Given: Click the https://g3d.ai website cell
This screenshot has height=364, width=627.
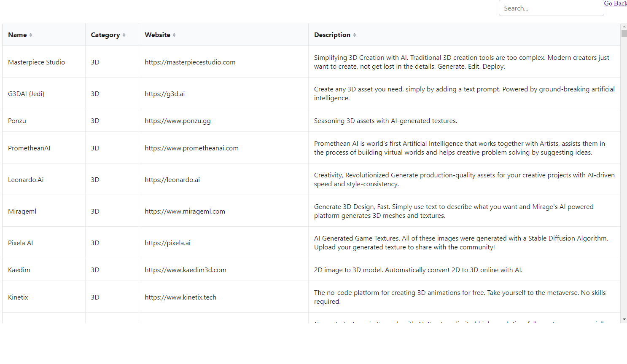Looking at the screenshot, I should pyautogui.click(x=165, y=94).
